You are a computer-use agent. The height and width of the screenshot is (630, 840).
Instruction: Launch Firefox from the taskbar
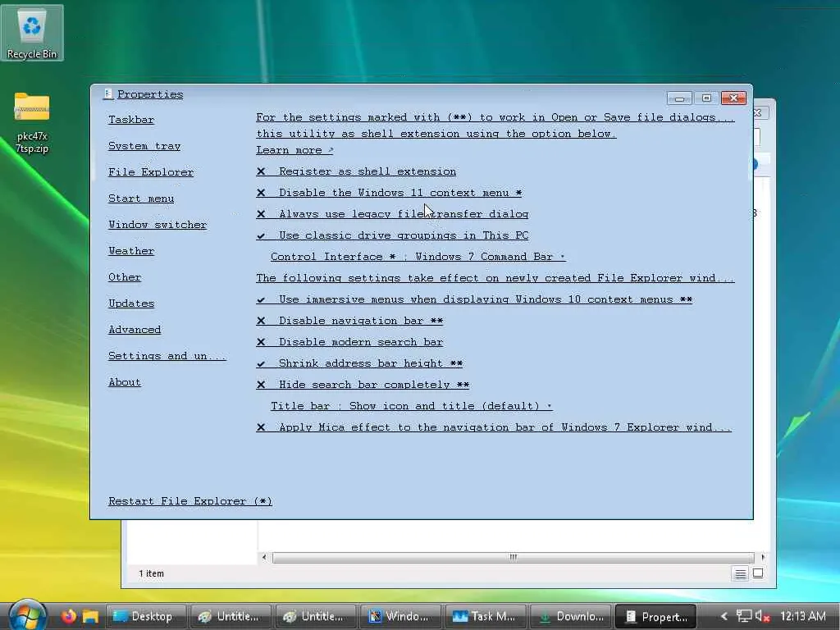click(69, 616)
